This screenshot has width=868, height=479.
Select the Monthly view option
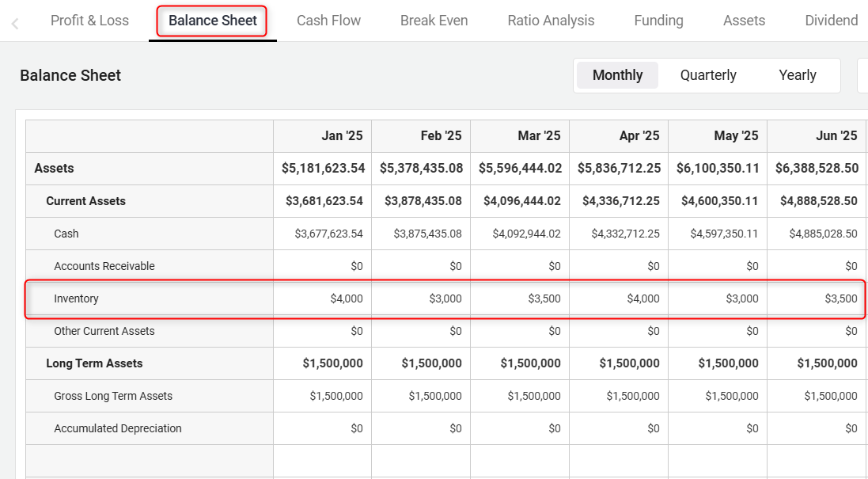(617, 75)
